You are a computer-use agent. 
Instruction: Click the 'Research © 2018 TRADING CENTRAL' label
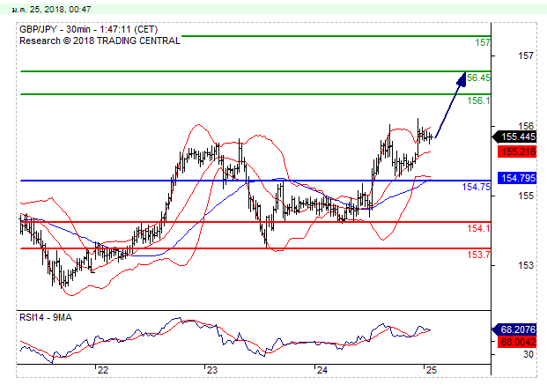pos(100,41)
